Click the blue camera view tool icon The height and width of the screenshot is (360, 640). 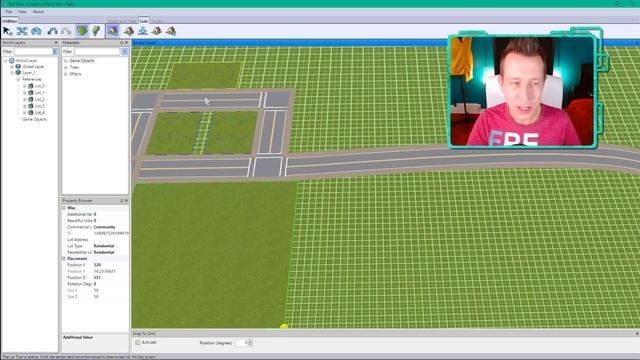36,31
